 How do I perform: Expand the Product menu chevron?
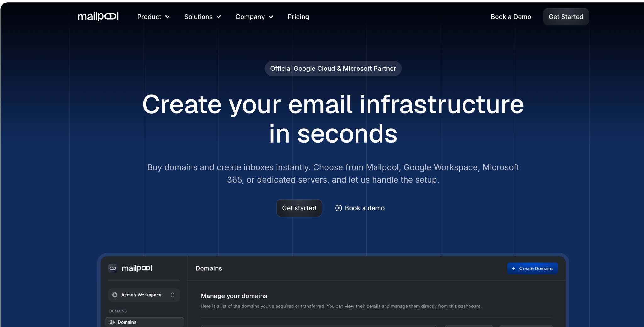pyautogui.click(x=168, y=17)
